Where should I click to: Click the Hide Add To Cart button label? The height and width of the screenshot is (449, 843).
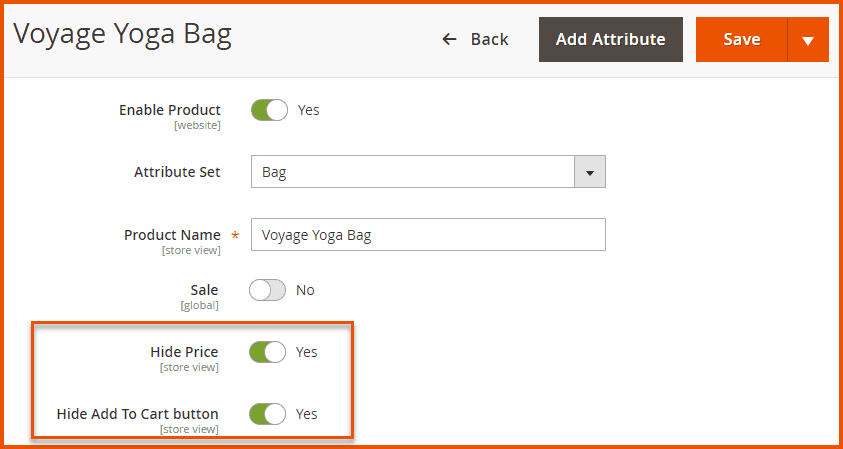tap(137, 413)
